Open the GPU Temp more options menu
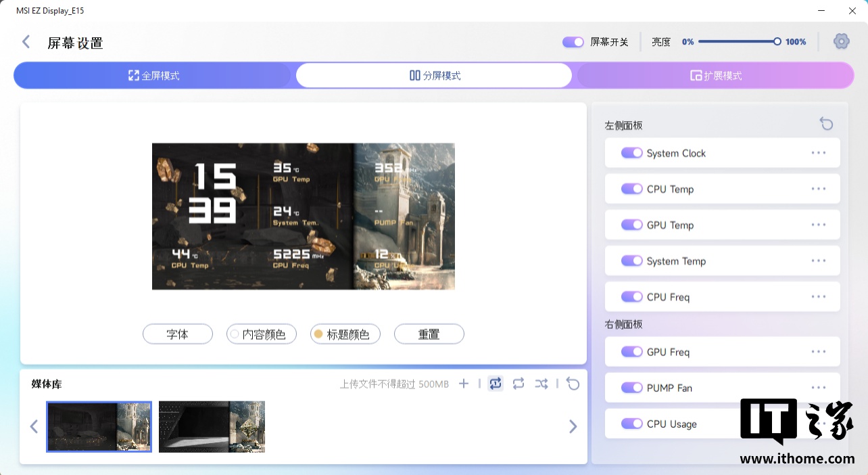The width and height of the screenshot is (868, 475). pyautogui.click(x=819, y=225)
